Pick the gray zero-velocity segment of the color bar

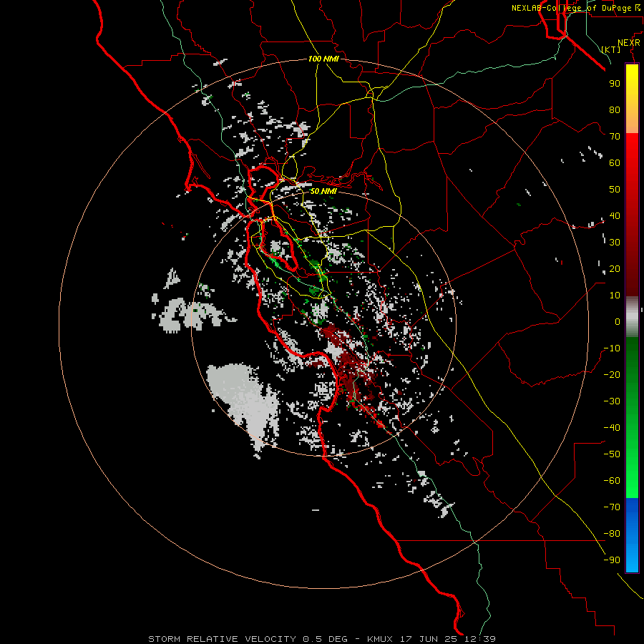(632, 317)
